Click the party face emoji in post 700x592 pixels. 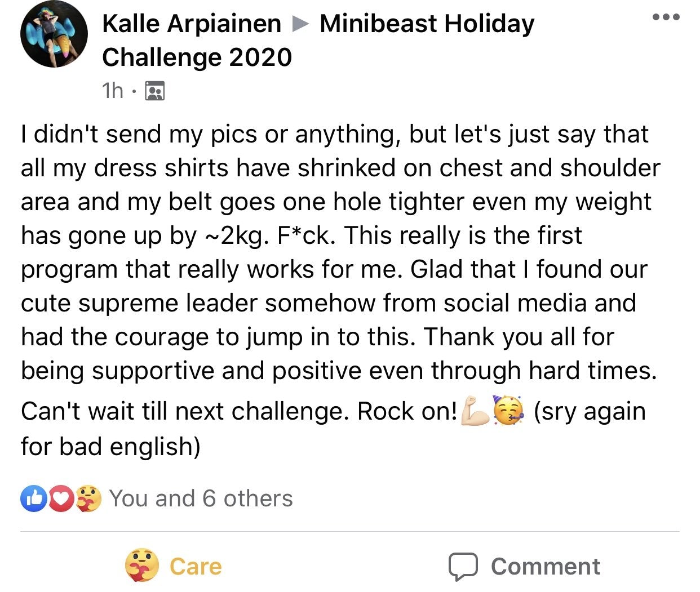click(508, 411)
